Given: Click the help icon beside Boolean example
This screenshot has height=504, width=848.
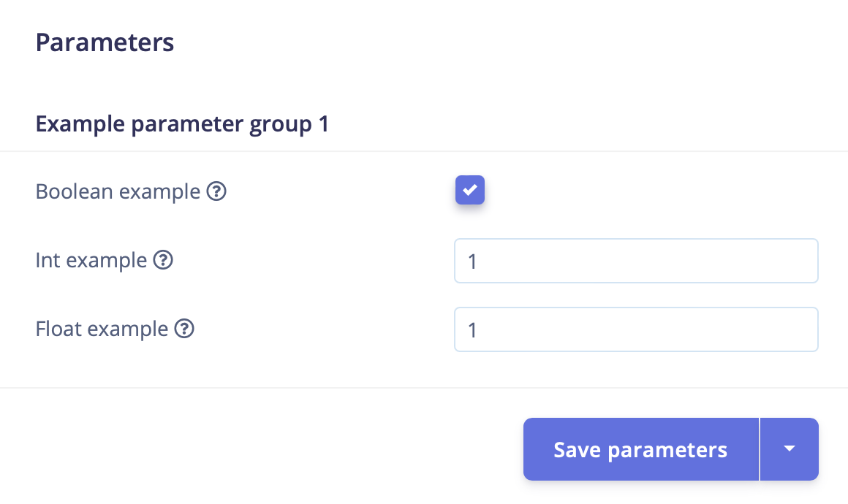Looking at the screenshot, I should coord(216,192).
